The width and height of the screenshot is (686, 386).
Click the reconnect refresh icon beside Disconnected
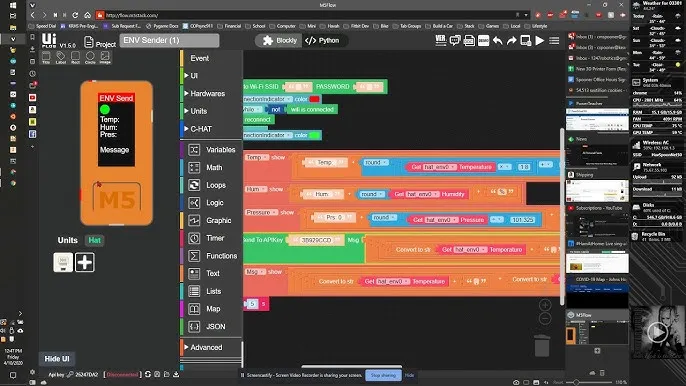tap(148, 374)
